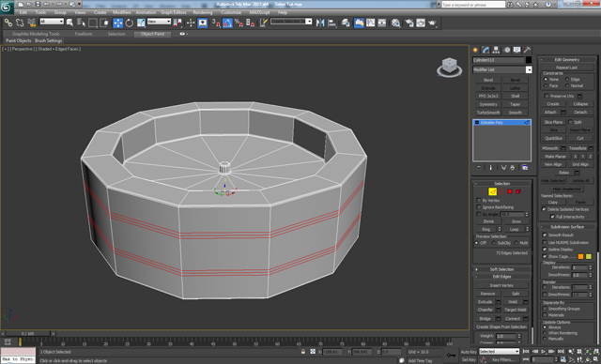Click the Bind to Space Warp icon
Viewport: 601px width, 364px height.
pyautogui.click(x=31, y=23)
